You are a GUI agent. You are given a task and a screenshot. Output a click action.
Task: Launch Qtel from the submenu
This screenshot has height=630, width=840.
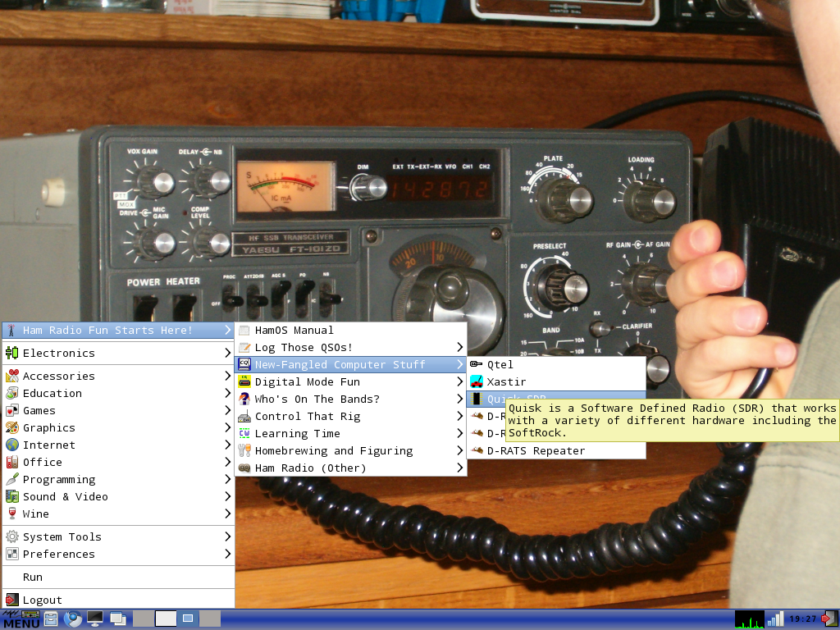(557, 365)
